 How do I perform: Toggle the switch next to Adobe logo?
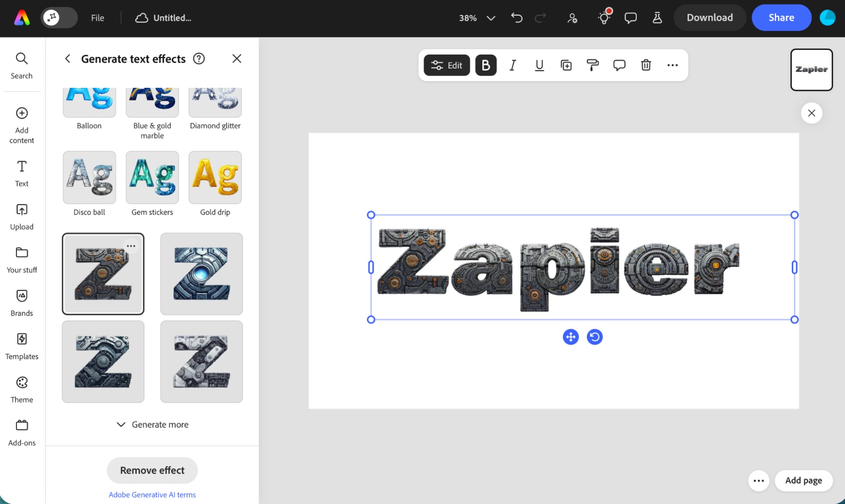(x=59, y=18)
